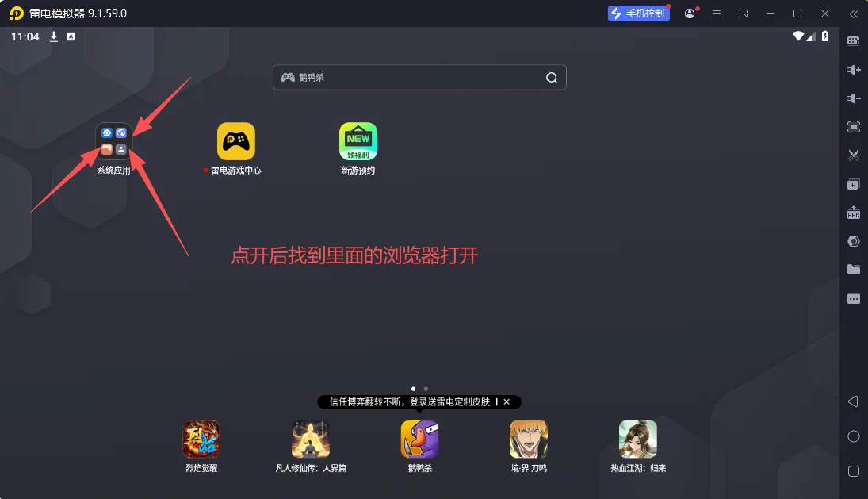The height and width of the screenshot is (499, 868).
Task: Select the scissors tool in the sidebar
Action: coord(853,155)
